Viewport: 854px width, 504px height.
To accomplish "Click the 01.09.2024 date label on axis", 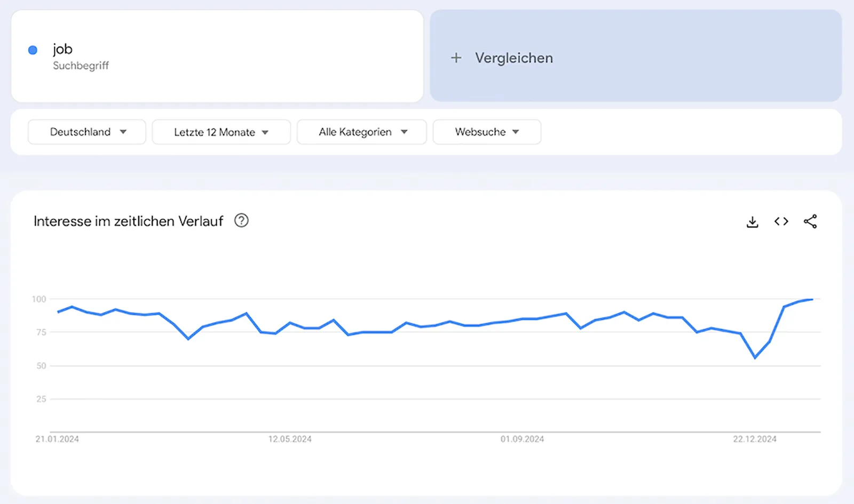I will (522, 439).
